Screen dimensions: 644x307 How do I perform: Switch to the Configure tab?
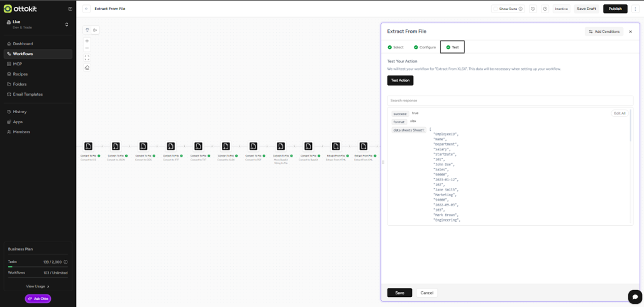click(x=425, y=47)
